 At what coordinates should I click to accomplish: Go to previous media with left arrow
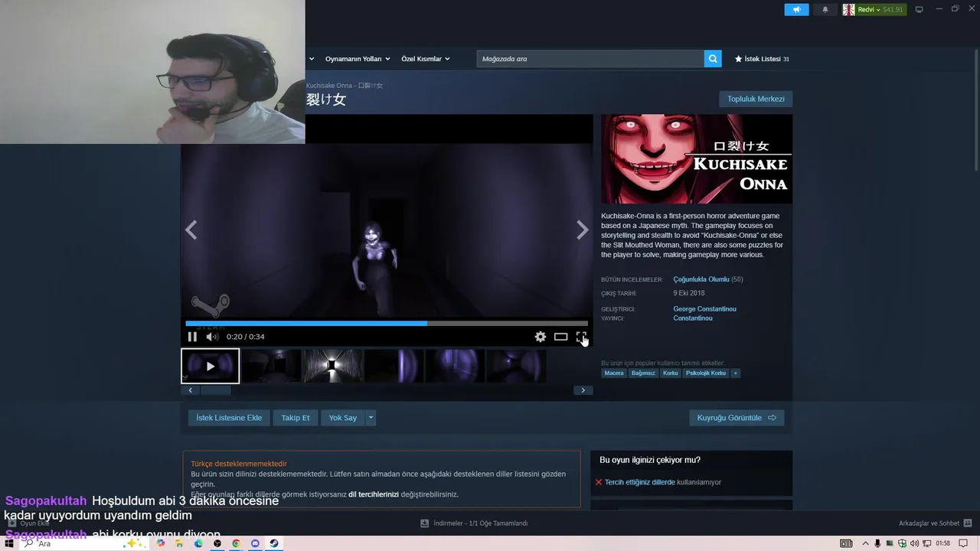tap(191, 230)
